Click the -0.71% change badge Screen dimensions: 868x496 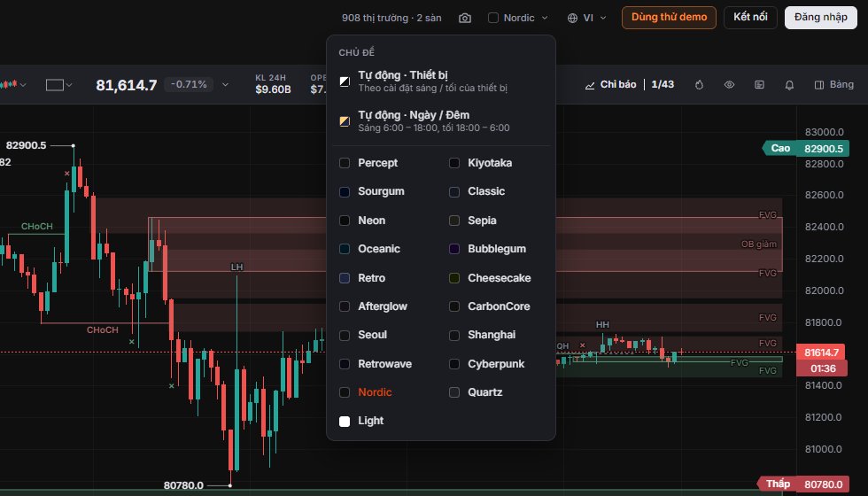pos(189,85)
